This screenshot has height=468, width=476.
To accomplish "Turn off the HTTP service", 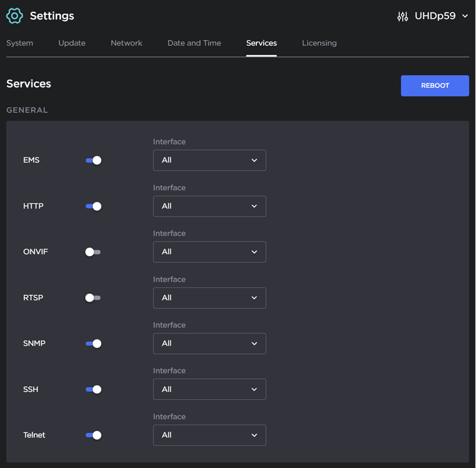I will pyautogui.click(x=93, y=206).
